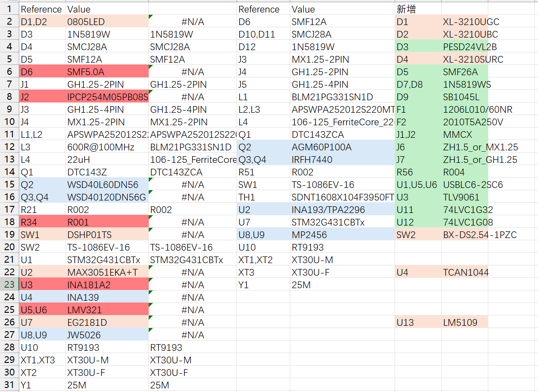Click cell XL-3210SURC
The height and width of the screenshot is (392, 538).
pyautogui.click(x=465, y=59)
